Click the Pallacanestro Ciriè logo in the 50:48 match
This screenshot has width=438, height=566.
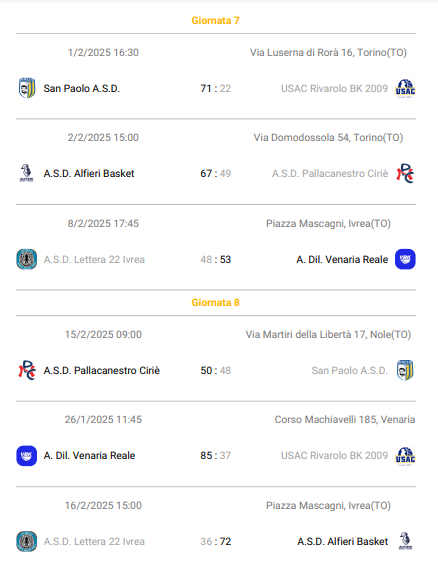27,370
